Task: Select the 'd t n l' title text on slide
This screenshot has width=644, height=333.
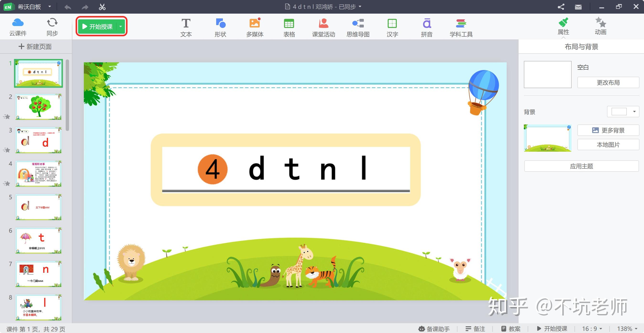Action: coord(307,167)
